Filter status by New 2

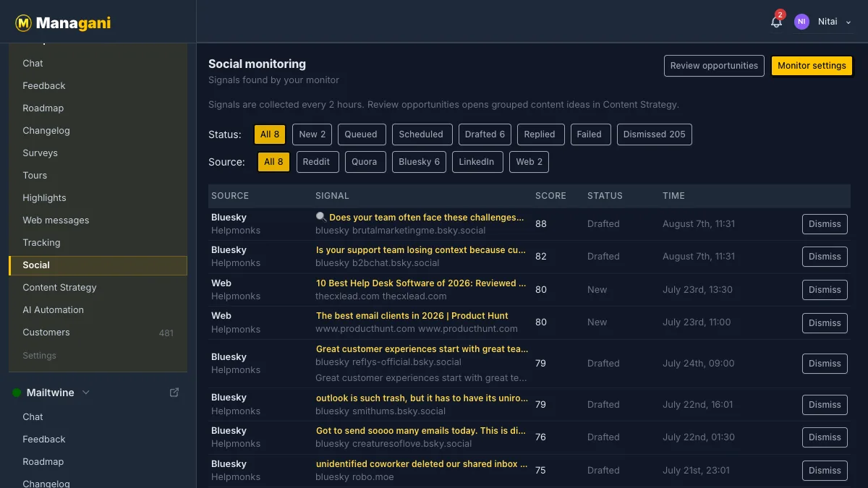tap(312, 134)
